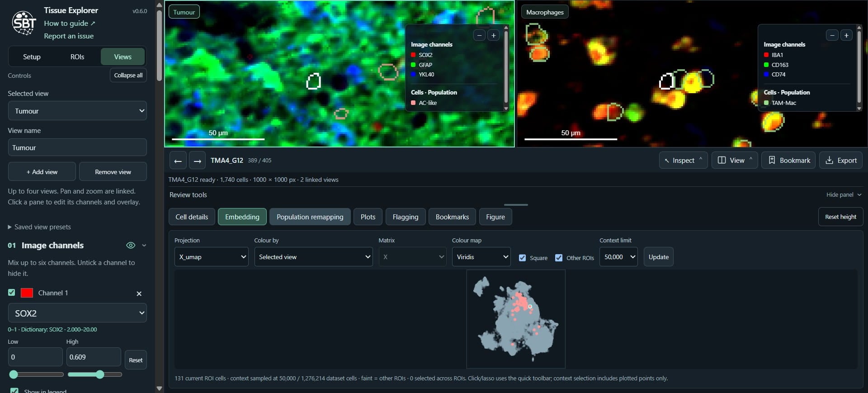
Task: Open the Context limit dropdown
Action: [618, 257]
